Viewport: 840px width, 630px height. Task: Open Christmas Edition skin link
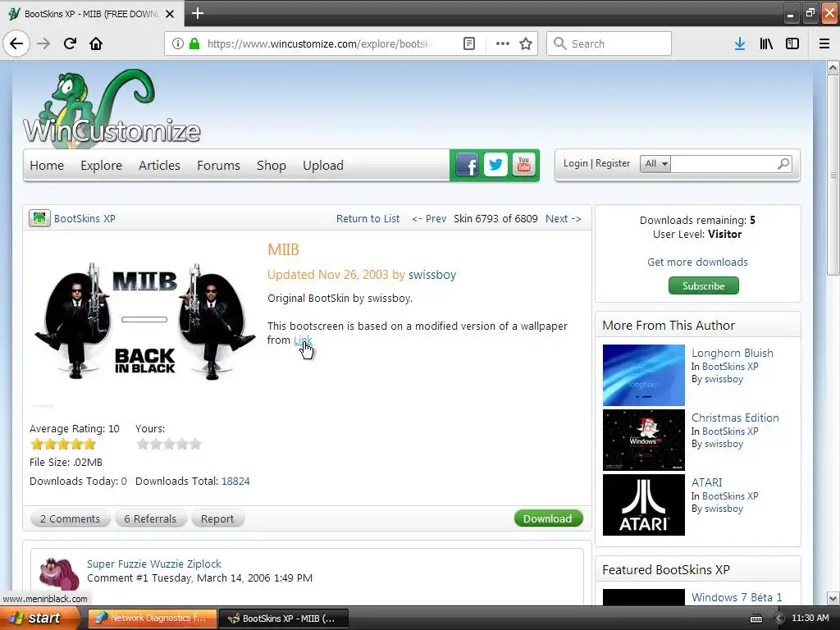pyautogui.click(x=735, y=418)
